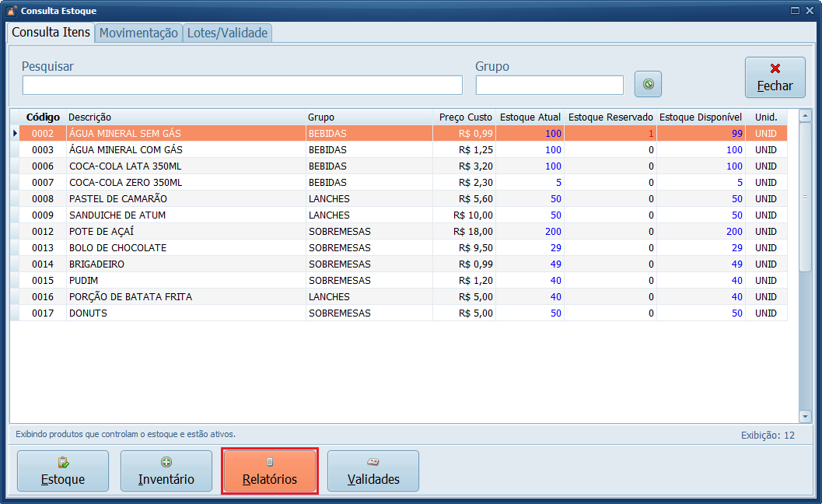Open the Relatórios reports button
822x504 pixels.
(x=270, y=471)
